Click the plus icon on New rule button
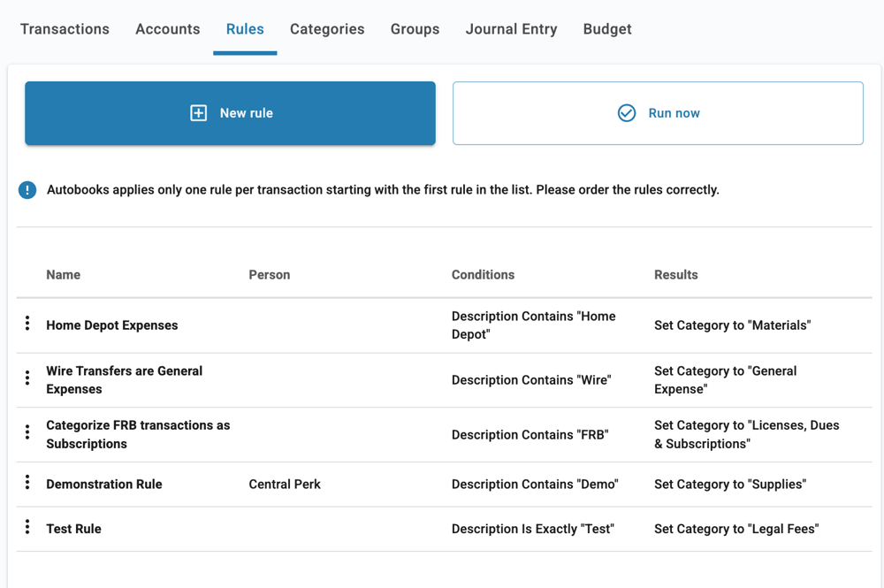 (198, 112)
